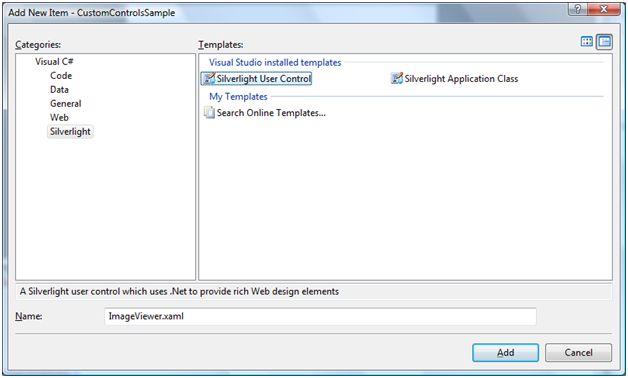The width and height of the screenshot is (628, 378).
Task: Choose the Data category
Action: (59, 90)
